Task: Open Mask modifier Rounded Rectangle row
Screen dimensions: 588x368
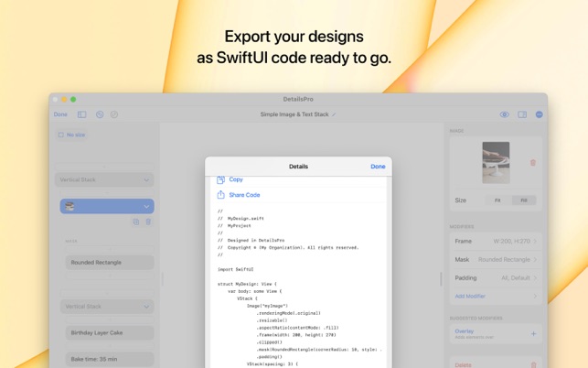Action: [x=496, y=259]
